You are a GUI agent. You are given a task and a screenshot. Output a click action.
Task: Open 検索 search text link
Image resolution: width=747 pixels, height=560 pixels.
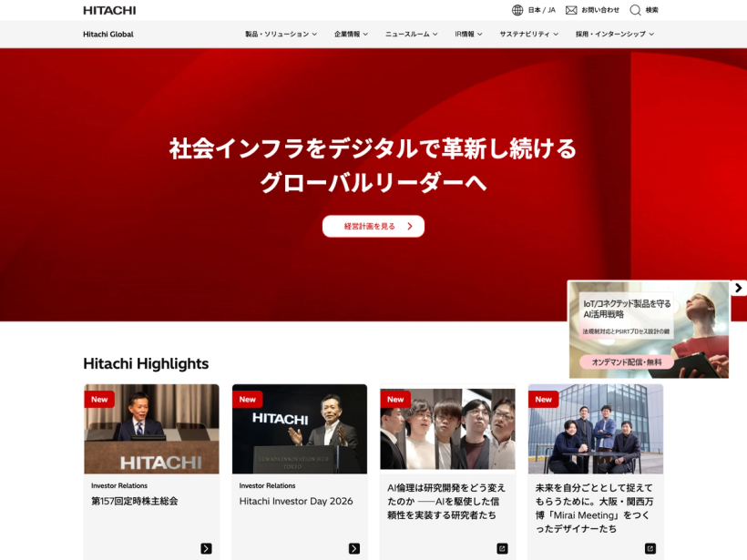651,10
